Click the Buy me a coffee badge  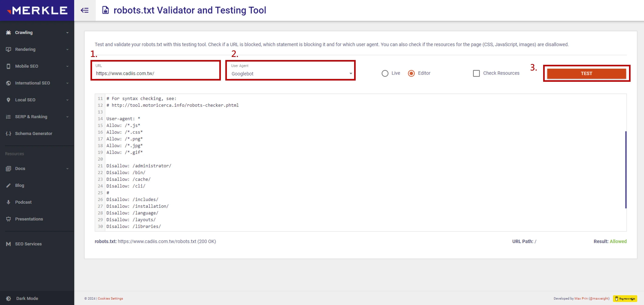pos(625,298)
